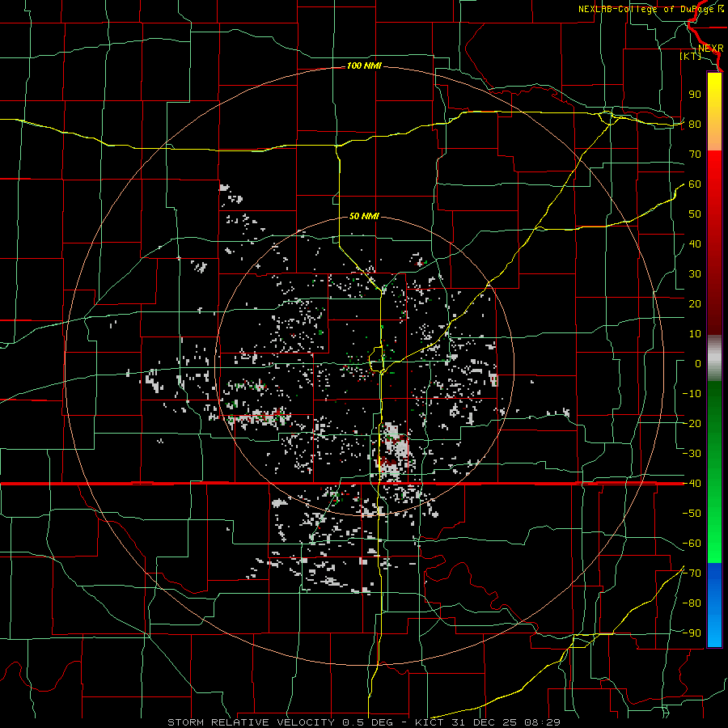The height and width of the screenshot is (728, 728).
Task: Click the positive 10 knot scale label
Action: [695, 334]
